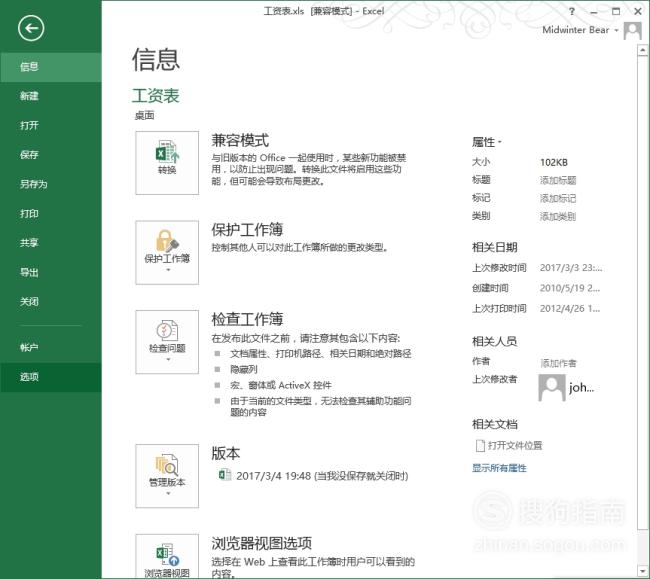The width and height of the screenshot is (650, 579).
Task: Click the scrollbar down arrow
Action: [643, 572]
